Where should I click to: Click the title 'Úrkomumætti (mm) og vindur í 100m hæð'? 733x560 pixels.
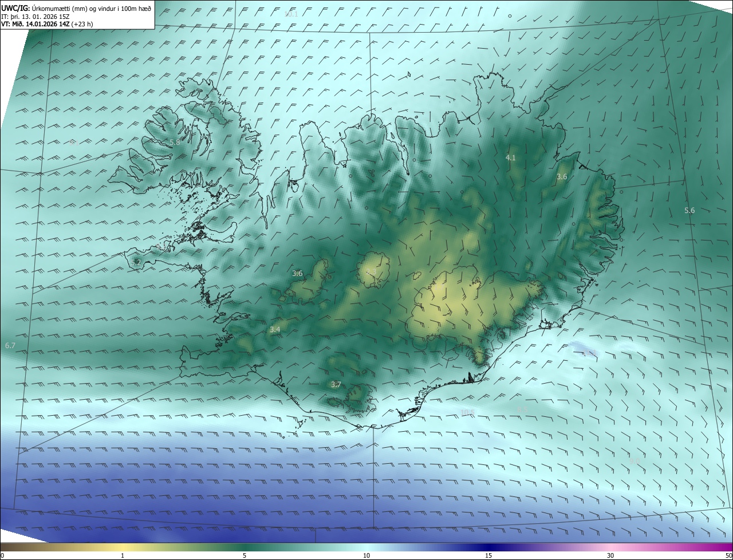91,9
